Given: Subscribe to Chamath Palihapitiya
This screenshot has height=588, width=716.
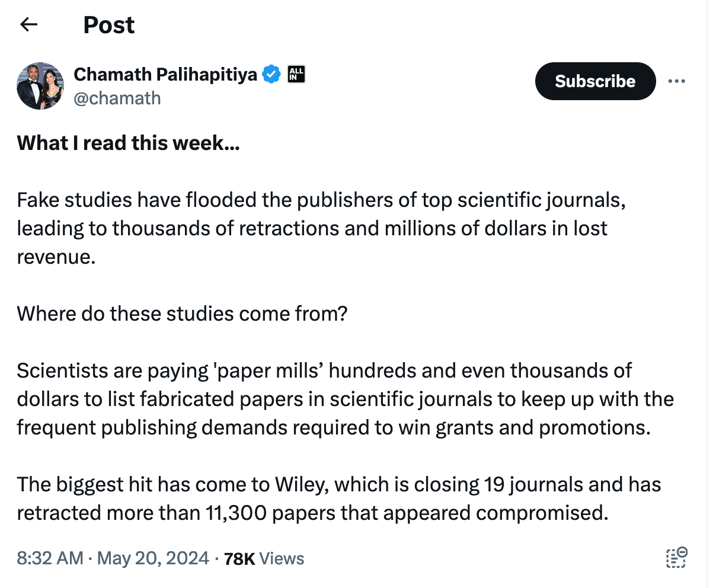Looking at the screenshot, I should coord(594,81).
